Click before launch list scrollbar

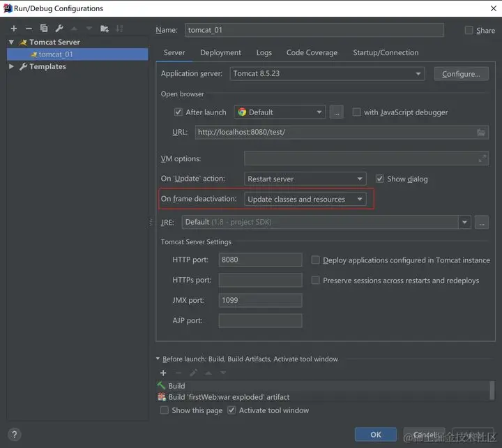click(x=492, y=390)
